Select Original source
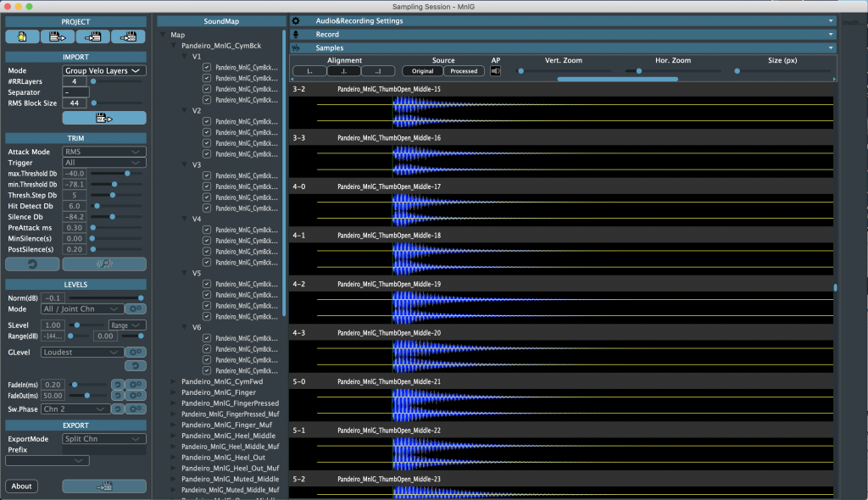Screen dimensions: 868x500 tap(422, 71)
